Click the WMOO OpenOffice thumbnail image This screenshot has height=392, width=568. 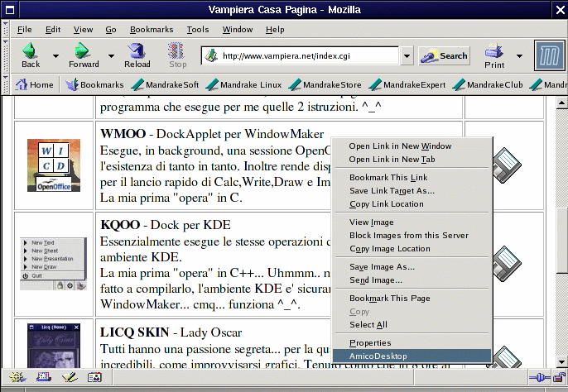point(54,165)
